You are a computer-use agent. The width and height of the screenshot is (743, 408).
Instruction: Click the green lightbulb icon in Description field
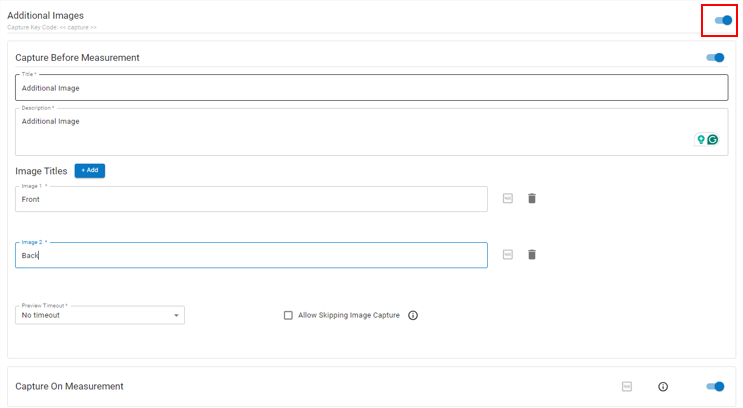pyautogui.click(x=701, y=140)
